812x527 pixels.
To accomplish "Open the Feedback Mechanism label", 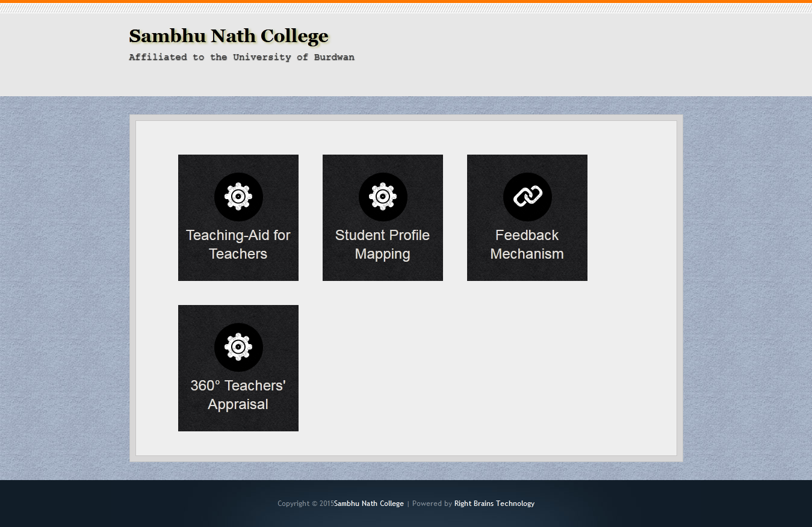I will coord(527,244).
